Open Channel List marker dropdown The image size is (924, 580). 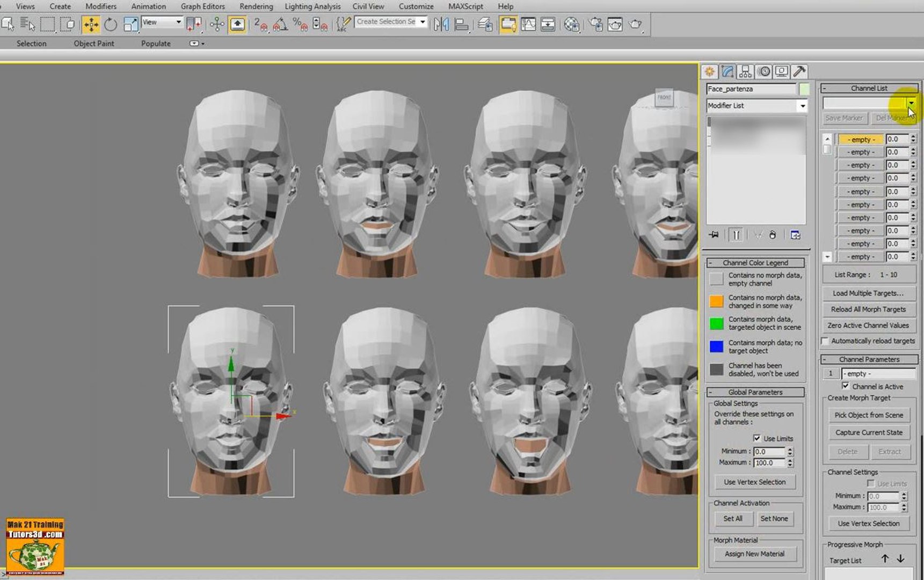click(911, 103)
